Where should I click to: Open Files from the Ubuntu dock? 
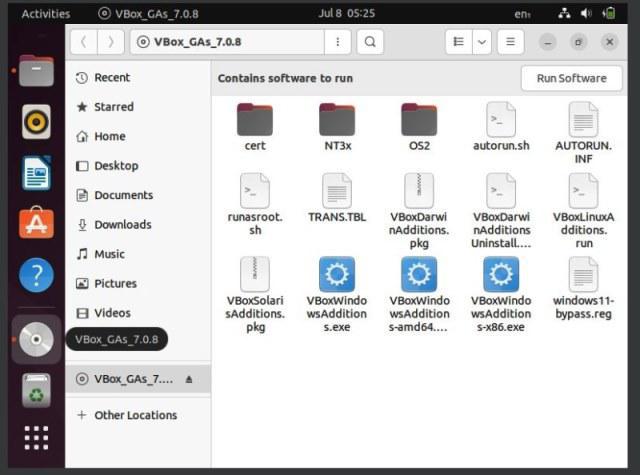(x=36, y=71)
